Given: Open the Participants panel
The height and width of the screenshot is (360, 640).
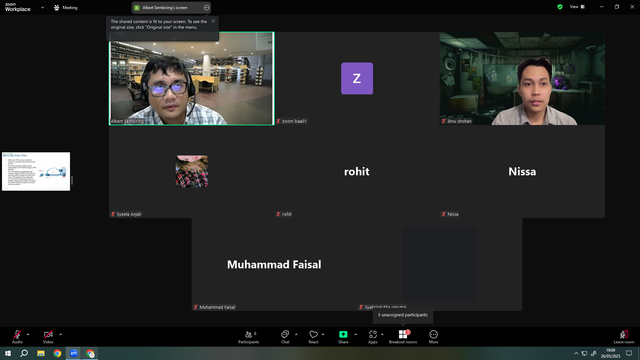Looking at the screenshot, I should click(x=249, y=337).
